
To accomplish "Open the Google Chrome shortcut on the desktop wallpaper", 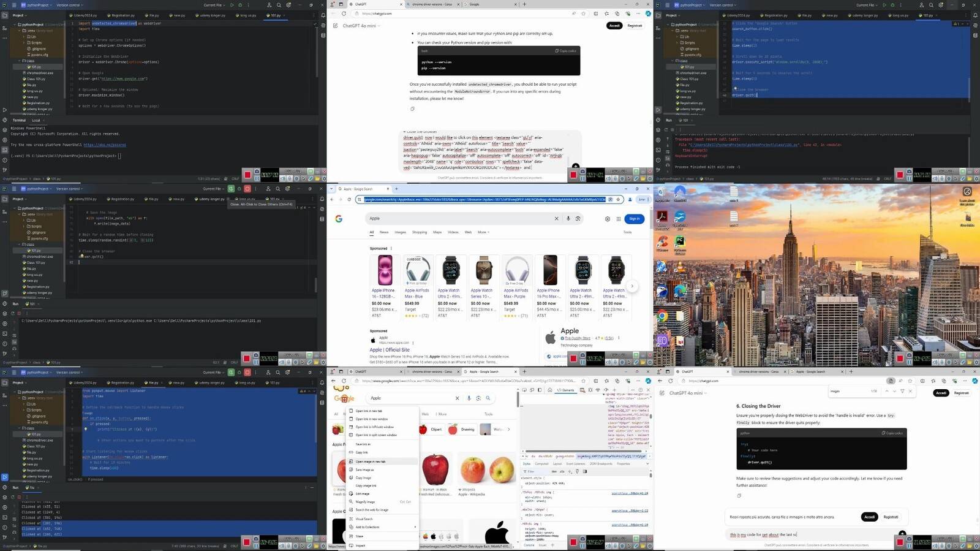I will coord(661,317).
